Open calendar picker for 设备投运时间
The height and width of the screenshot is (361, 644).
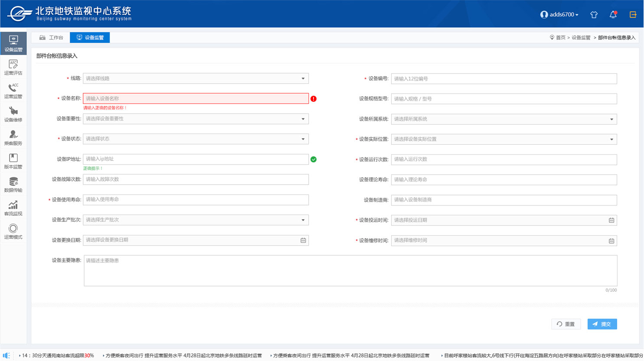pyautogui.click(x=611, y=220)
